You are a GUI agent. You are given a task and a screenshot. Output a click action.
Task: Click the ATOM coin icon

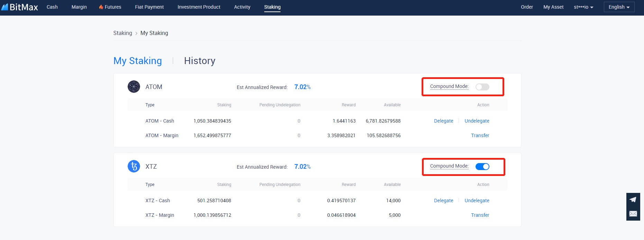[134, 87]
